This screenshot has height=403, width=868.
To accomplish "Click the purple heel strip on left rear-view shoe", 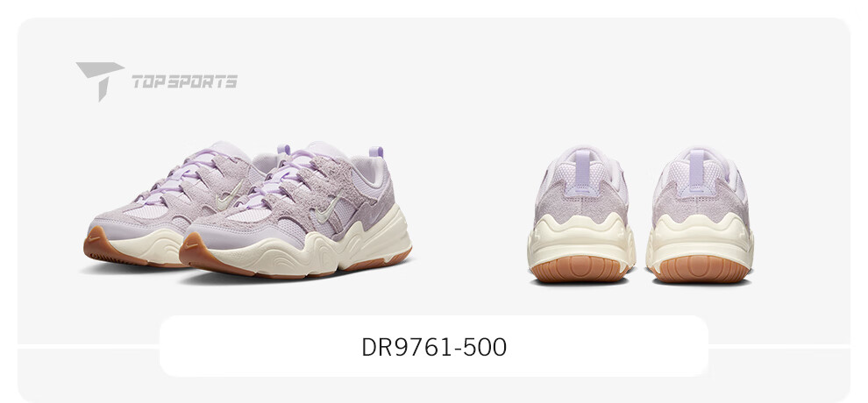I will pyautogui.click(x=582, y=167).
